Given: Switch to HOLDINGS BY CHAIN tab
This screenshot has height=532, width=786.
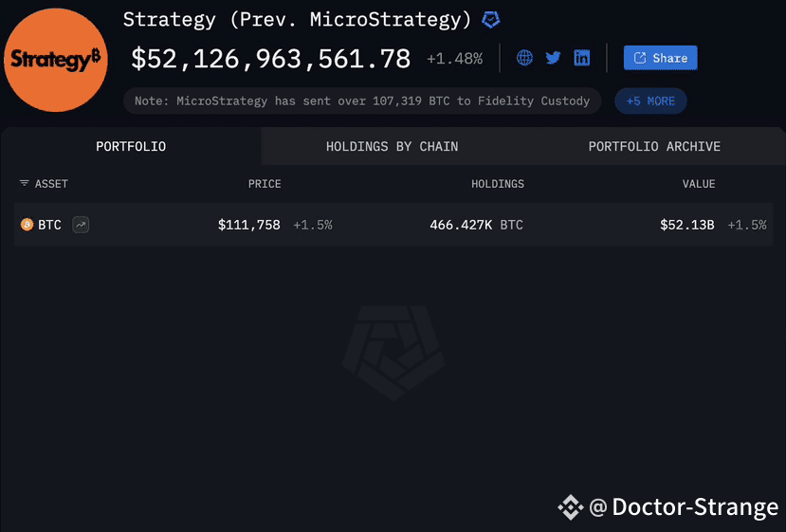Looking at the screenshot, I should 392,146.
